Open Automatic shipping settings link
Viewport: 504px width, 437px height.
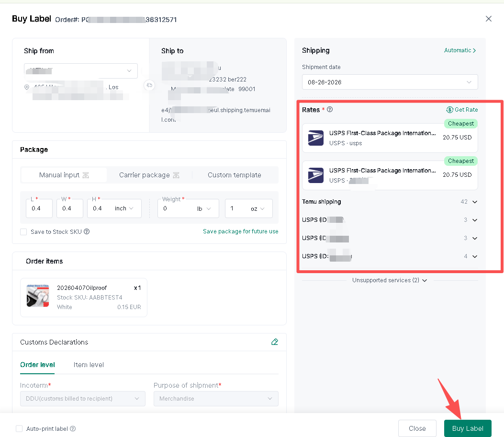(459, 50)
